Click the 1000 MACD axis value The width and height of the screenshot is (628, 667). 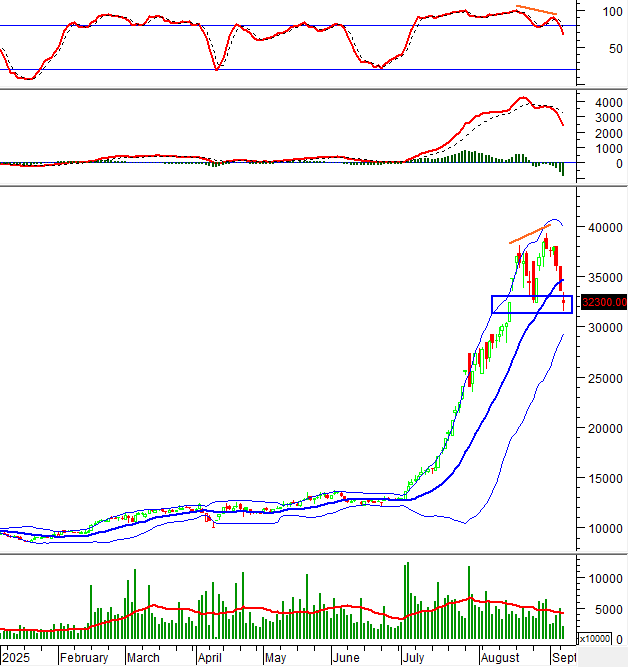coord(609,149)
